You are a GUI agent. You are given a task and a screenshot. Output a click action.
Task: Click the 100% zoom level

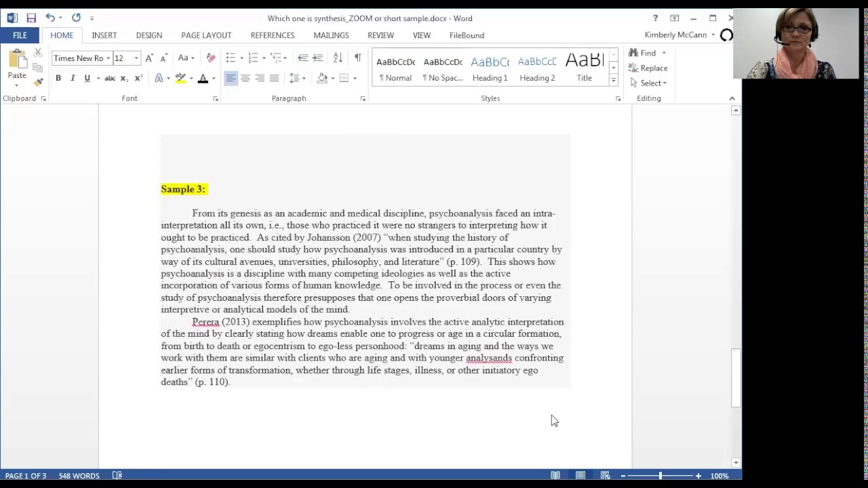[x=719, y=476]
